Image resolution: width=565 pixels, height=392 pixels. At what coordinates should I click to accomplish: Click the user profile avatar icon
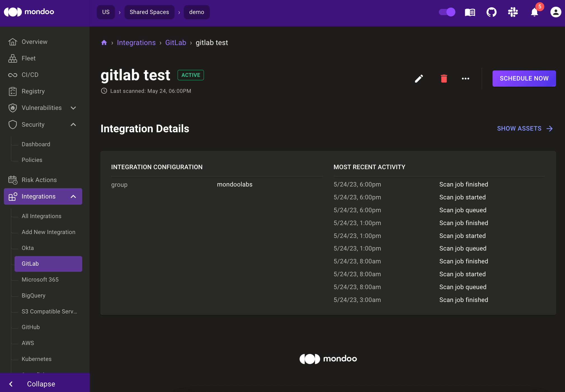555,12
